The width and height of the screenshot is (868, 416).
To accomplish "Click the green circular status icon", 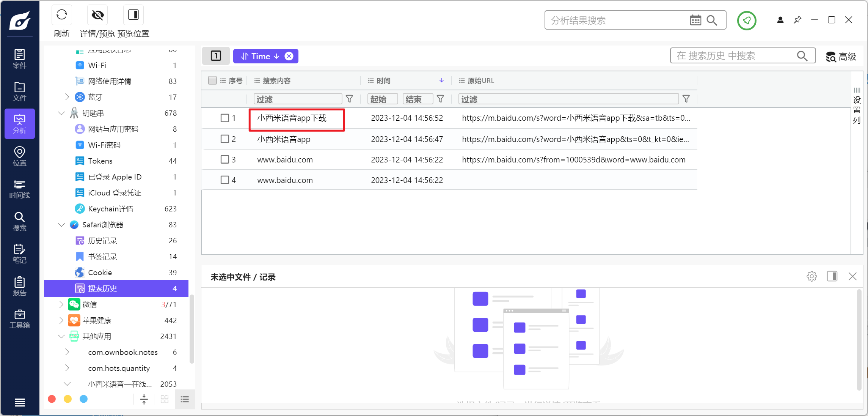I will 747,20.
